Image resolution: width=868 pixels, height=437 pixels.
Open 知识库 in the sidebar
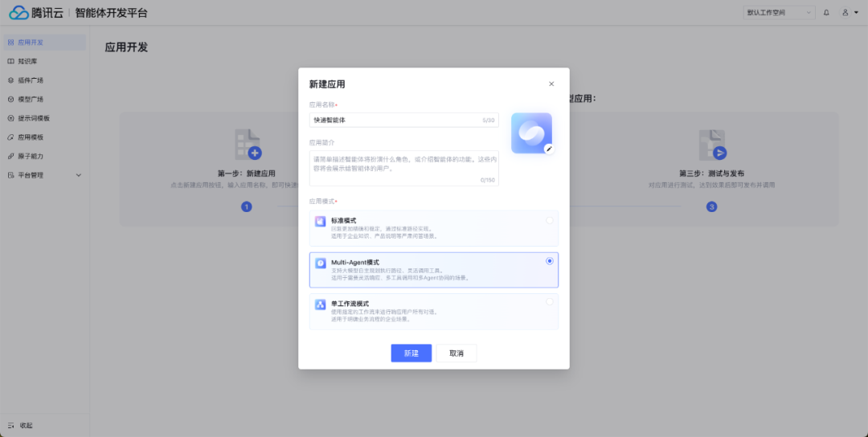(44, 61)
